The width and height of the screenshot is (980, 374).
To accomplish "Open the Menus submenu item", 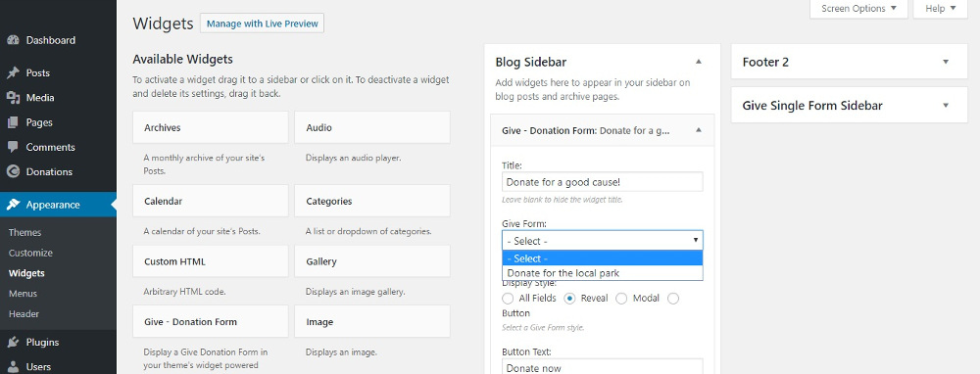I will coord(24,294).
